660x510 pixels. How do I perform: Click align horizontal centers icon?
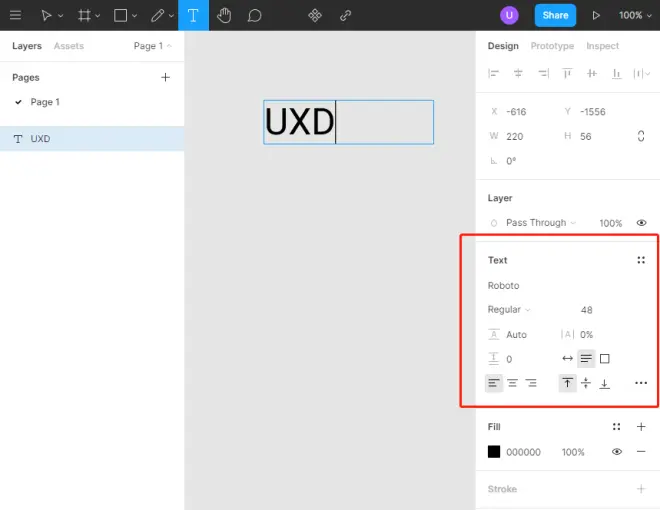(x=518, y=74)
